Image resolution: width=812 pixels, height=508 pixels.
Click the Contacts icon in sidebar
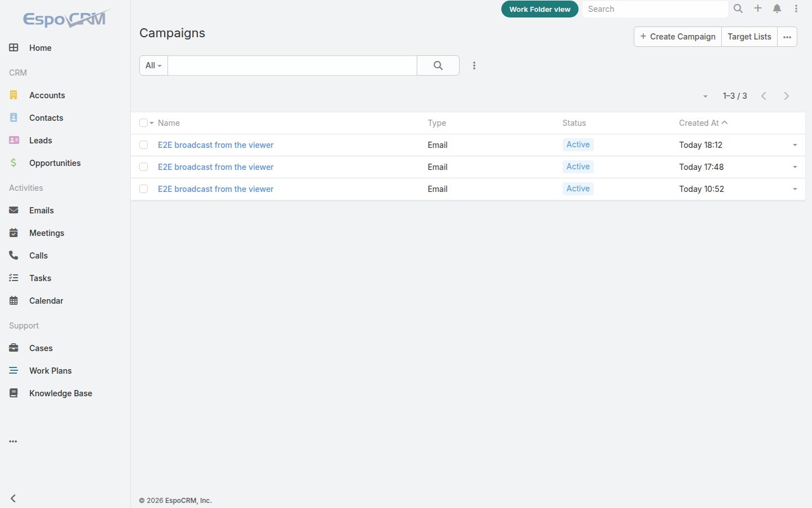(x=14, y=118)
